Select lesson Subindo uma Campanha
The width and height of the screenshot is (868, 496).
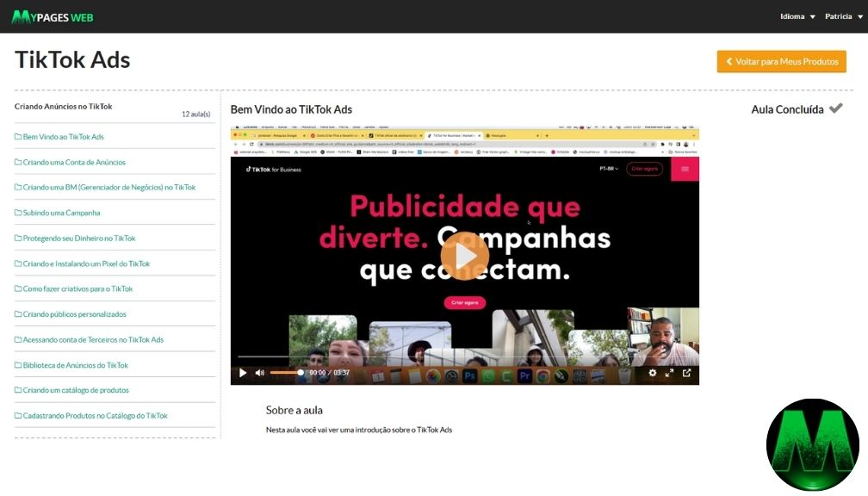(61, 213)
